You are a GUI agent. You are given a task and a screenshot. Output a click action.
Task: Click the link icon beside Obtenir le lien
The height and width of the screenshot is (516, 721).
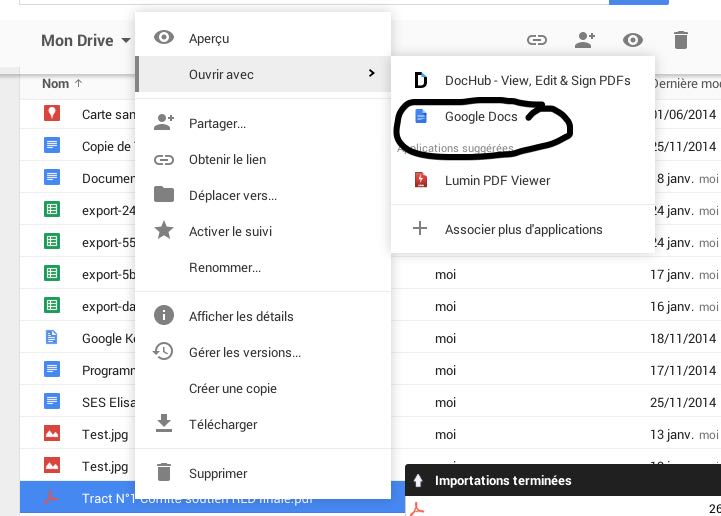click(x=164, y=160)
